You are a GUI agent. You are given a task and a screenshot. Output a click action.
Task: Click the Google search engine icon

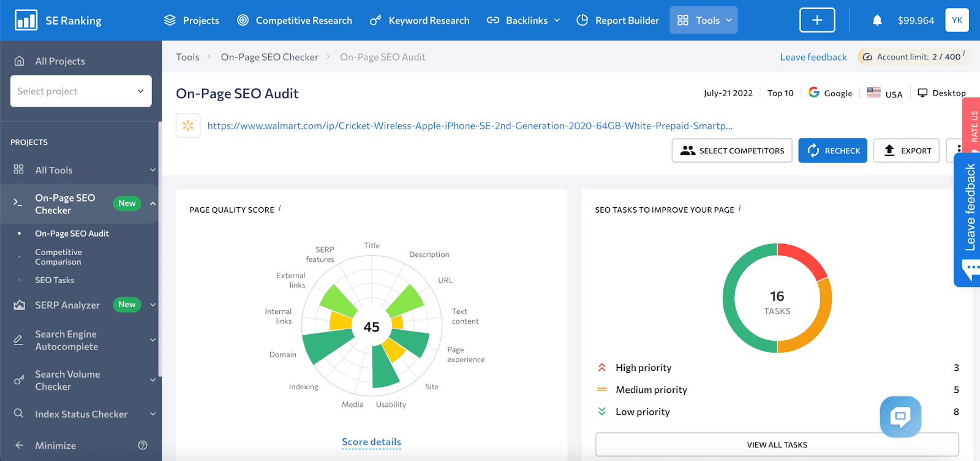click(814, 92)
